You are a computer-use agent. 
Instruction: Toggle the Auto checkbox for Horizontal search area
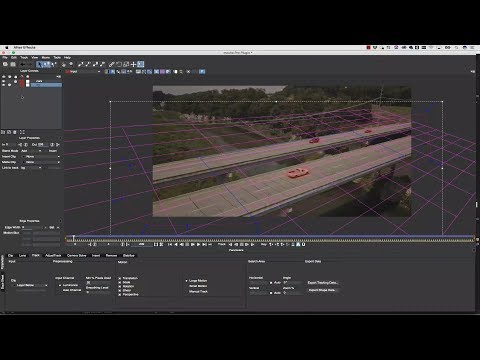271,282
